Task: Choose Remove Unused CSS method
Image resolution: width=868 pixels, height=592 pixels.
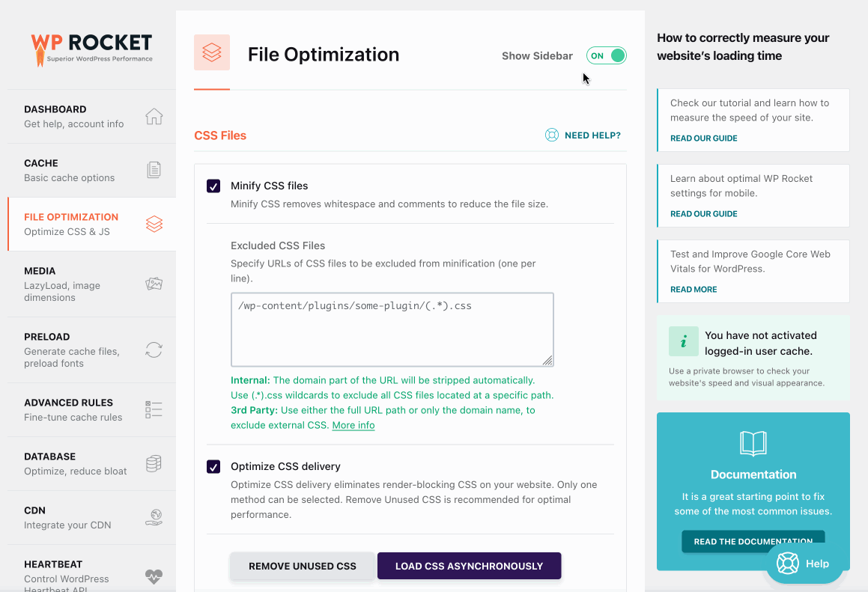Action: point(303,566)
